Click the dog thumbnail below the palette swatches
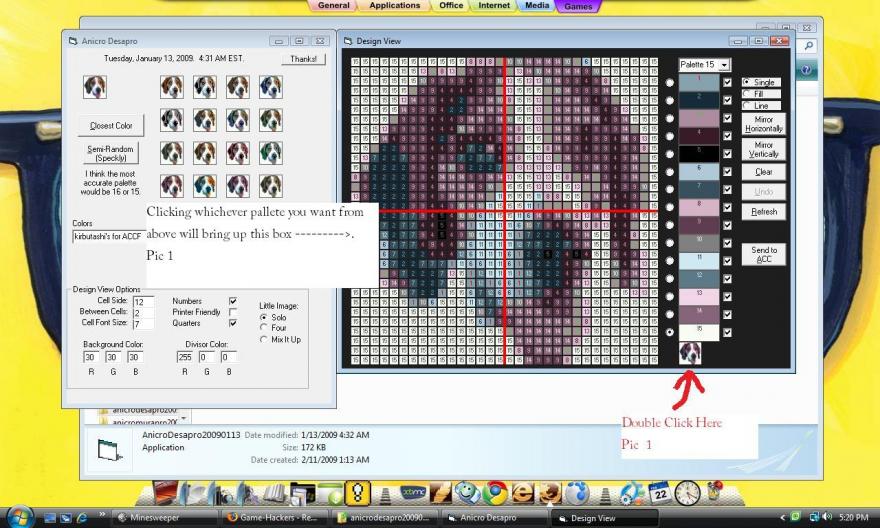The image size is (880, 528). (690, 353)
